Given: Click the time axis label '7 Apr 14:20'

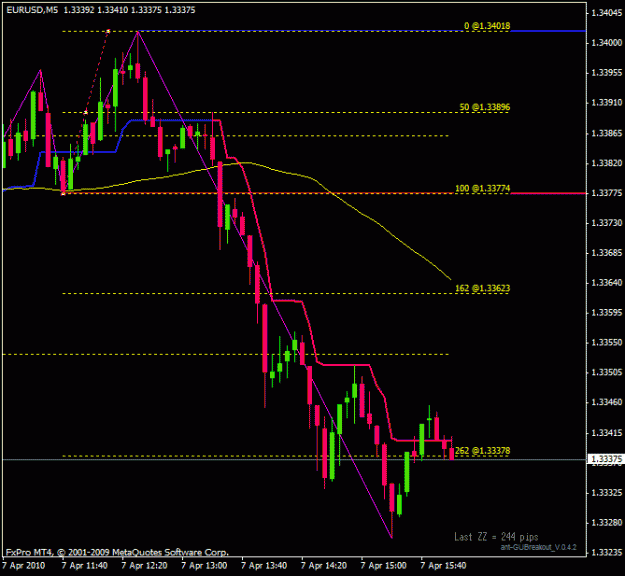Looking at the screenshot, I should pyautogui.click(x=324, y=566).
